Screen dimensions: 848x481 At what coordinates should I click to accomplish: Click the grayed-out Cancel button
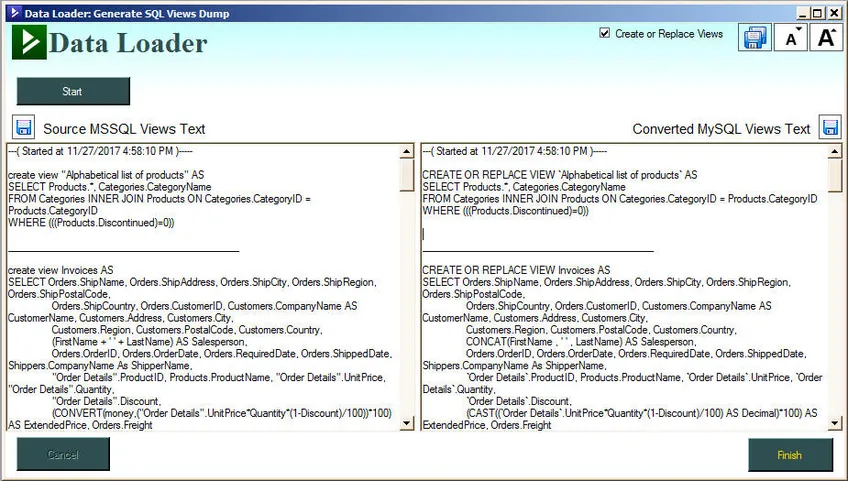(63, 454)
